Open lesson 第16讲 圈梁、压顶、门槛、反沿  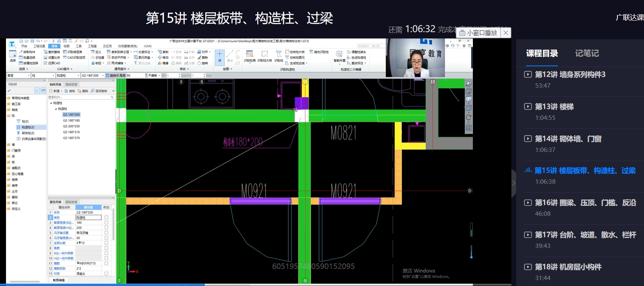(585, 203)
